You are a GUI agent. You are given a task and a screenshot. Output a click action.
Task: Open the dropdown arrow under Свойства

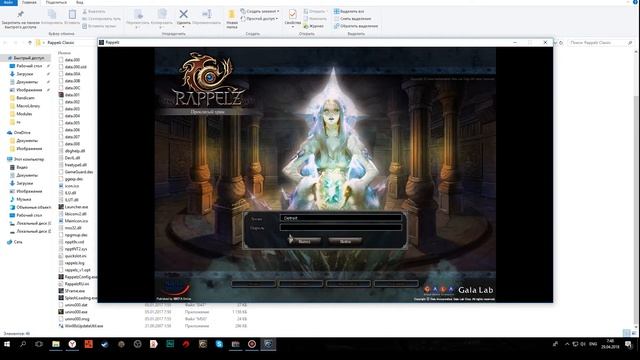(293, 27)
